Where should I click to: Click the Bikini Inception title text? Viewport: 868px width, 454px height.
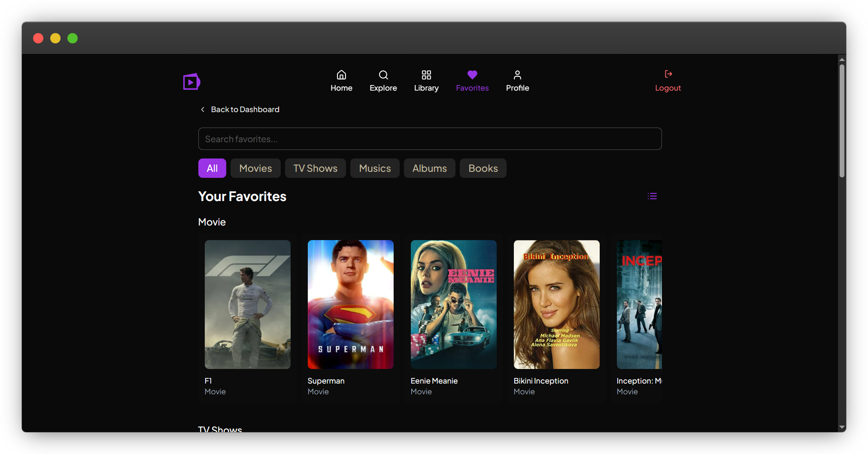click(x=541, y=381)
